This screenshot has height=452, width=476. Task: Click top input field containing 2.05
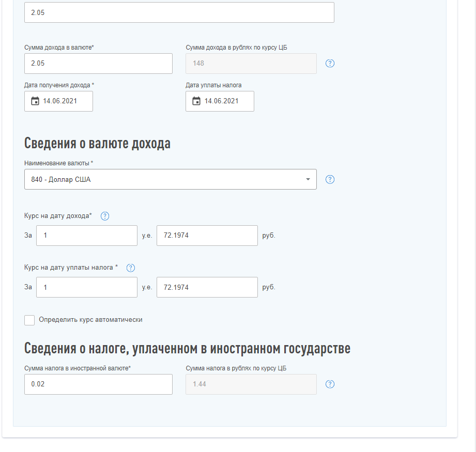179,12
